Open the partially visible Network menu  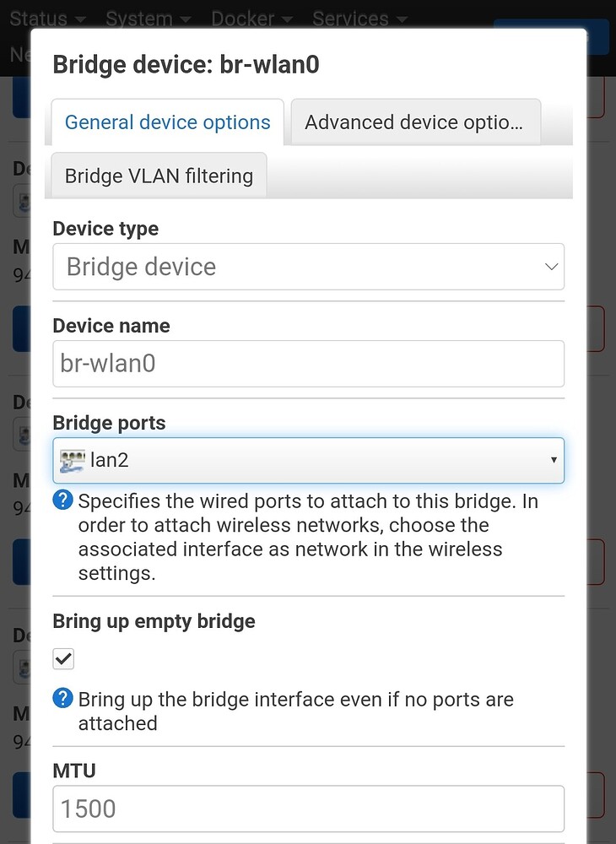click(15, 54)
